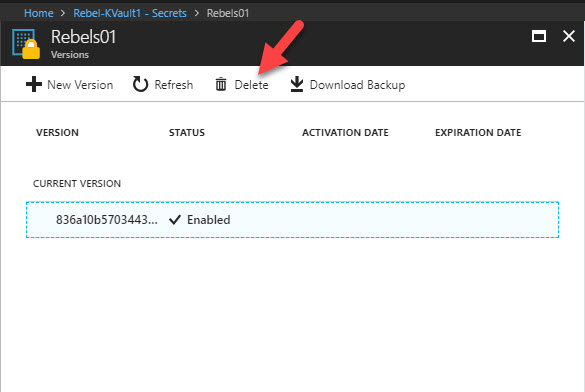This screenshot has width=585, height=392.
Task: Close the Rebels01 Versions blade
Action: [569, 36]
